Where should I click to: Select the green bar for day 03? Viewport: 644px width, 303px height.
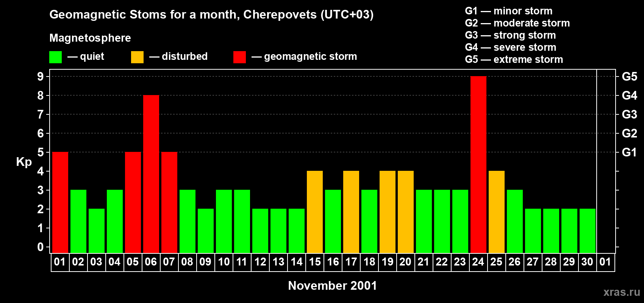click(97, 231)
